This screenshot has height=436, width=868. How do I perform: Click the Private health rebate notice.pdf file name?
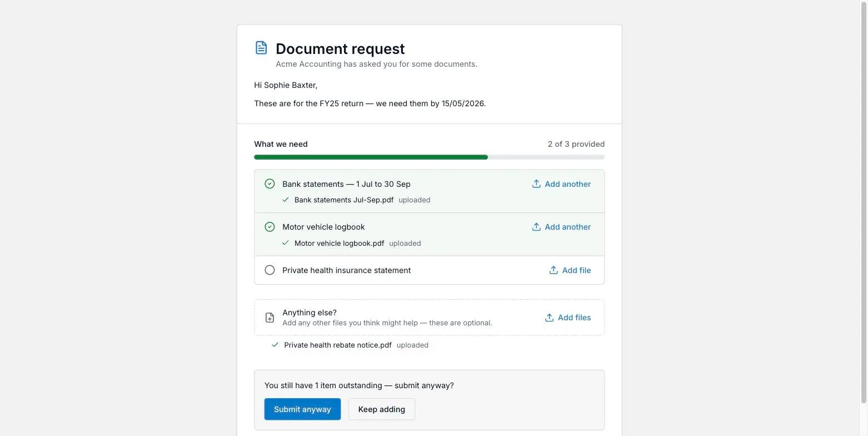click(338, 345)
